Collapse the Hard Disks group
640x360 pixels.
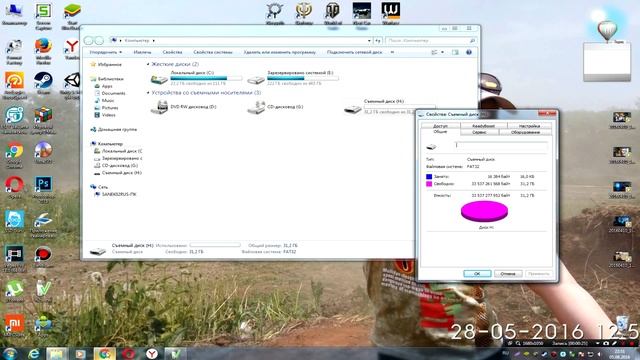click(x=148, y=64)
